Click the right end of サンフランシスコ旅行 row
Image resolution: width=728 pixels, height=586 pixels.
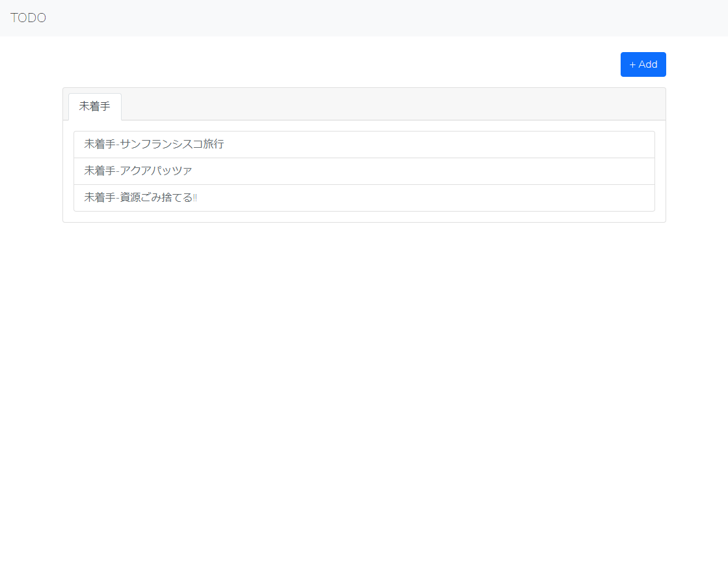tap(638, 144)
